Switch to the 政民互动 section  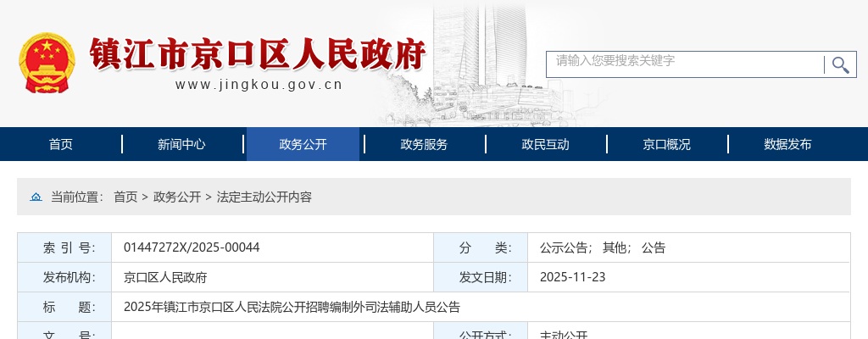tap(545, 144)
